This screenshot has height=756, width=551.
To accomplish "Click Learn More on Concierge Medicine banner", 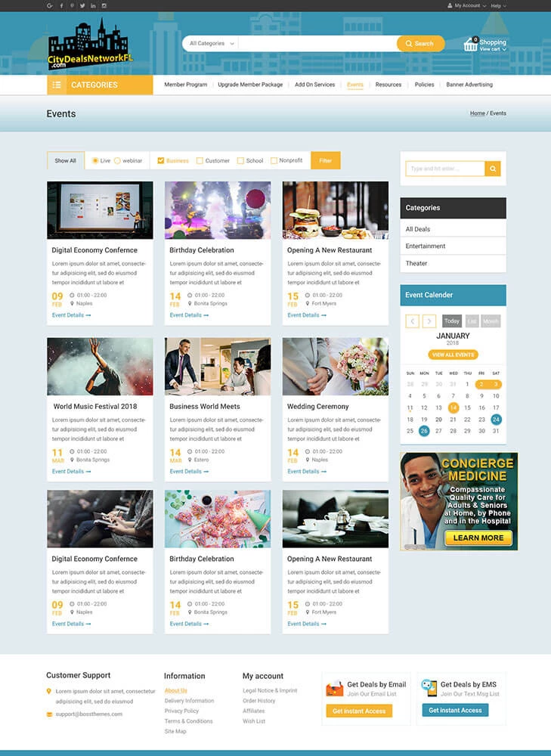I will coord(478,538).
